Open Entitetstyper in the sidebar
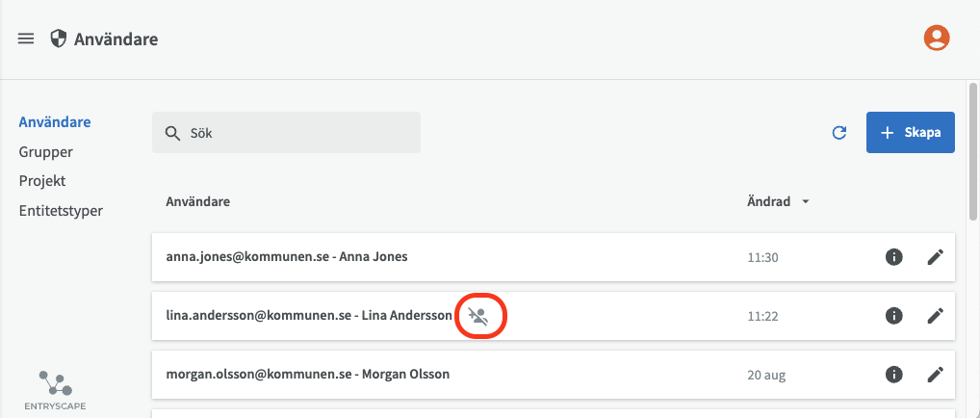Viewport: 980px width, 418px height. 61,210
